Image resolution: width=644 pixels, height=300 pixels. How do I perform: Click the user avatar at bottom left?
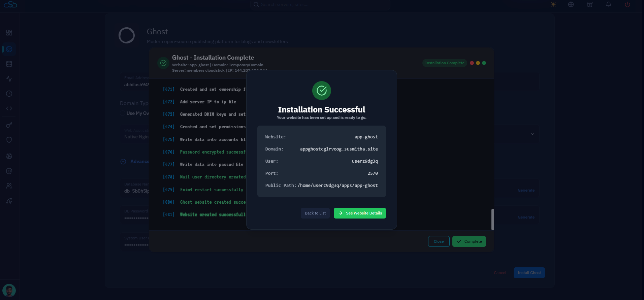(x=9, y=291)
